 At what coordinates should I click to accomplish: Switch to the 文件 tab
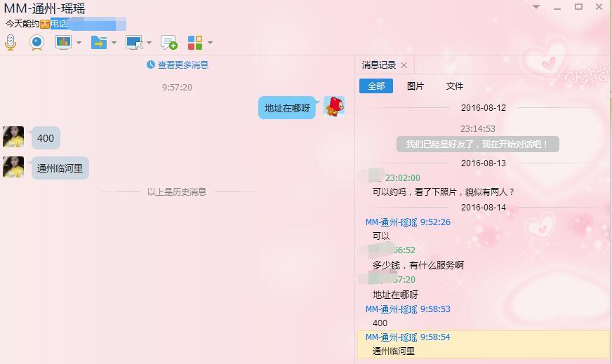tap(455, 86)
